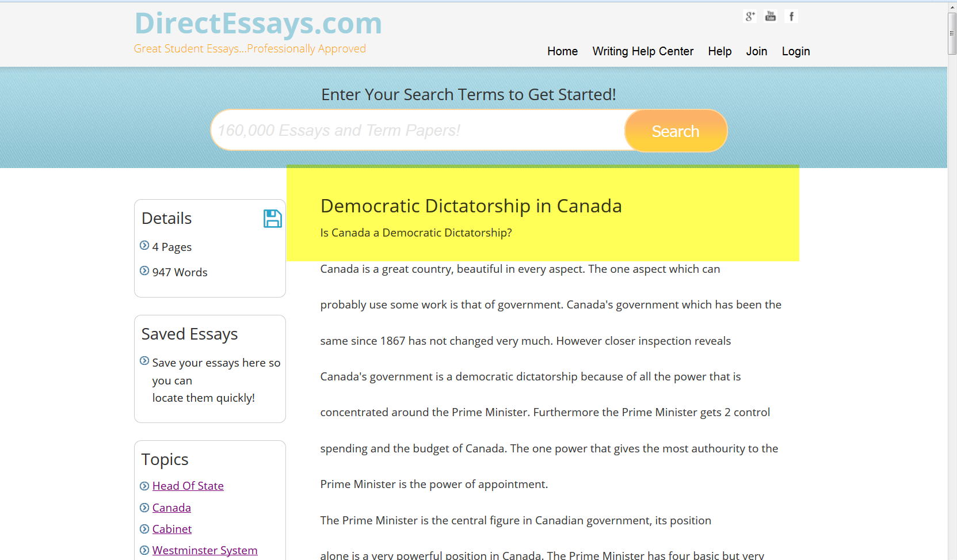Open the YouTube social icon
Viewport: 957px width, 560px height.
[771, 17]
